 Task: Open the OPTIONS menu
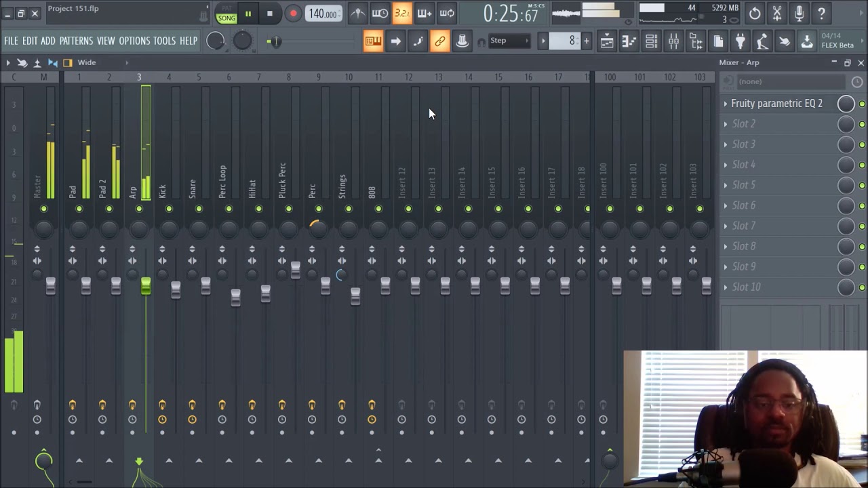pos(134,41)
